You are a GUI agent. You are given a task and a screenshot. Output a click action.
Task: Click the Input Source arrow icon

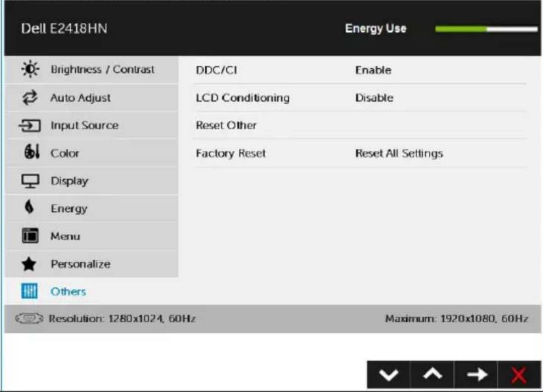[x=30, y=125]
